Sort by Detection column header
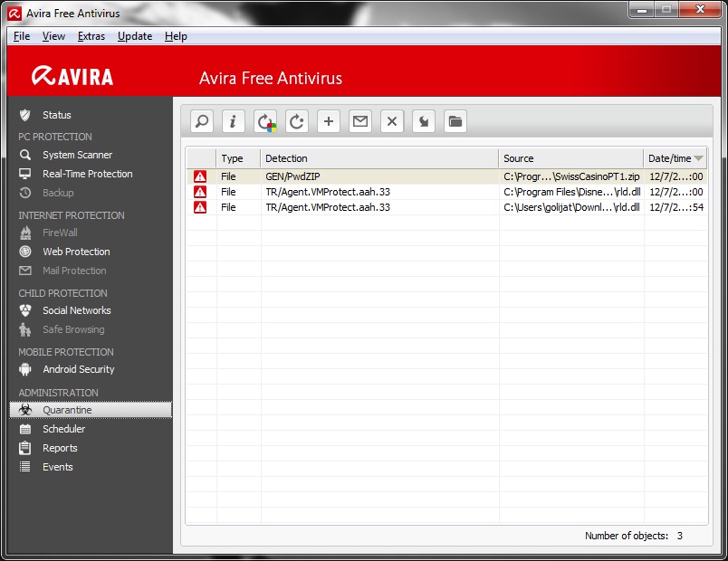The width and height of the screenshot is (728, 561). click(x=379, y=158)
